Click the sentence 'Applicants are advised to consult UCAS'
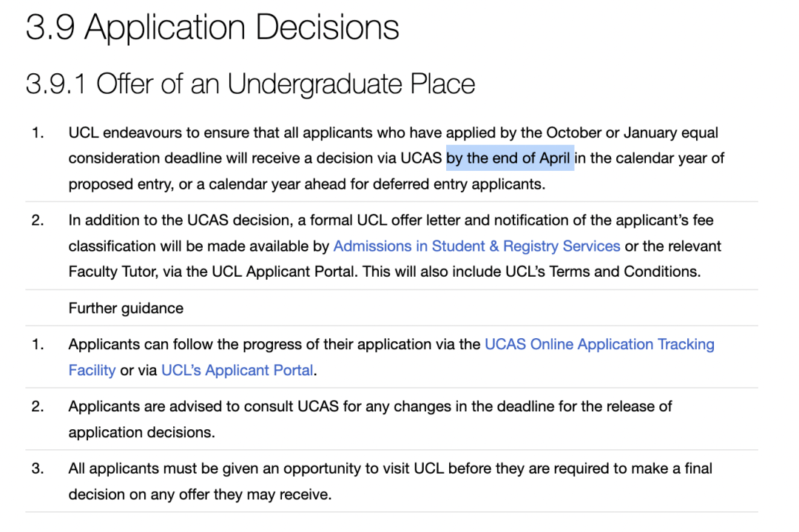799x532 pixels. 371,420
